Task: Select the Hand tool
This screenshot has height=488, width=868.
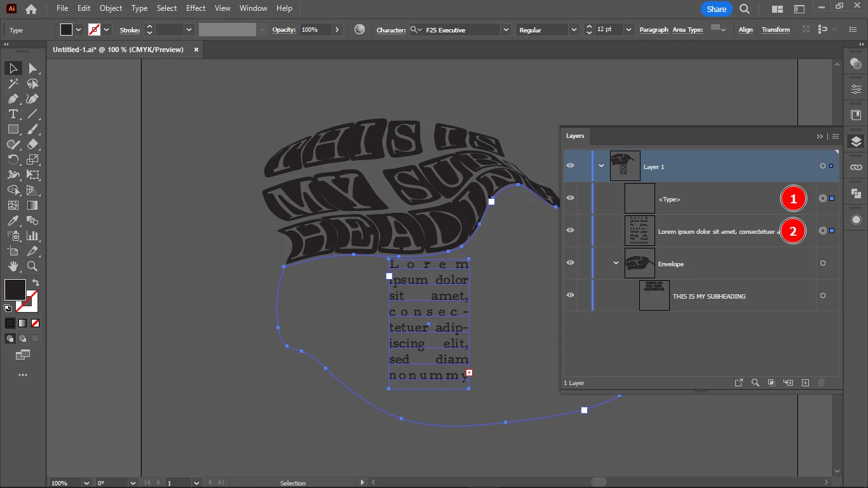Action: (13, 266)
